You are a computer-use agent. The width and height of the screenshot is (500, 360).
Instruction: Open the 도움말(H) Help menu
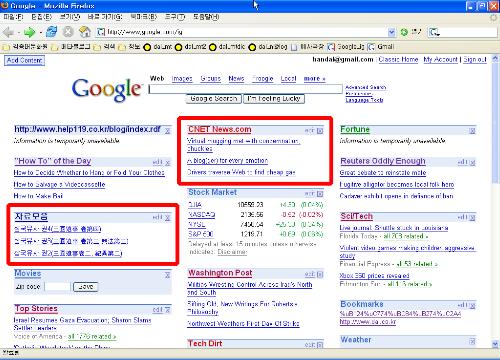point(206,17)
